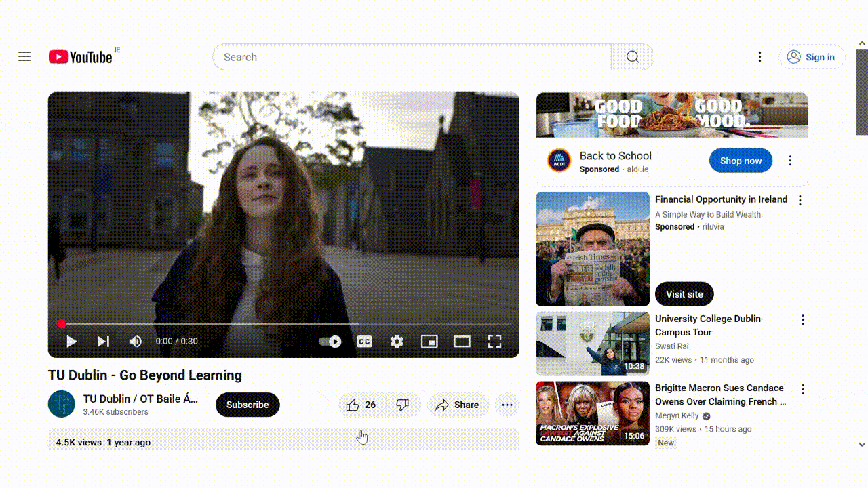Open the top-bar three-dot settings menu
868x488 pixels.
click(x=759, y=57)
